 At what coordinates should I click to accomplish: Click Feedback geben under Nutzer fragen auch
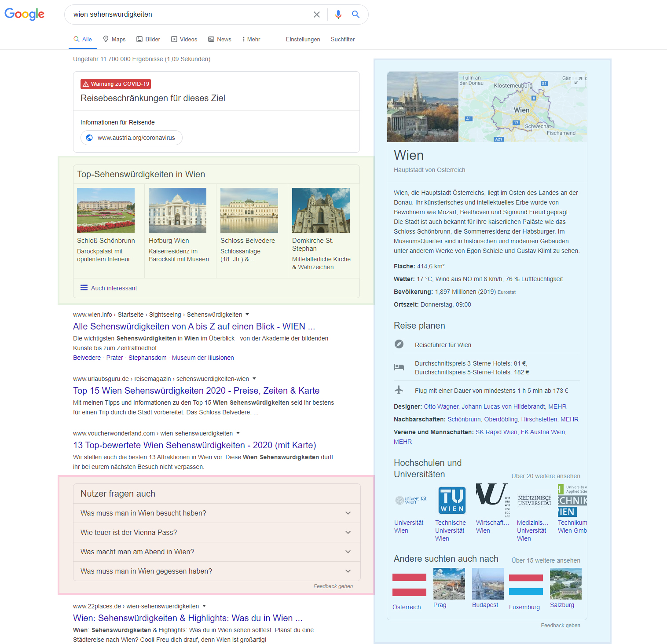coord(333,586)
